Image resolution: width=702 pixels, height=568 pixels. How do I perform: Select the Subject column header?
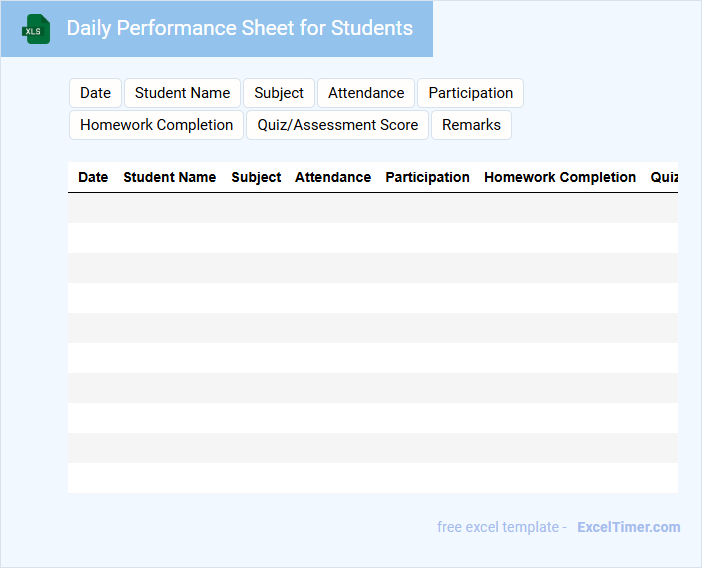256,177
